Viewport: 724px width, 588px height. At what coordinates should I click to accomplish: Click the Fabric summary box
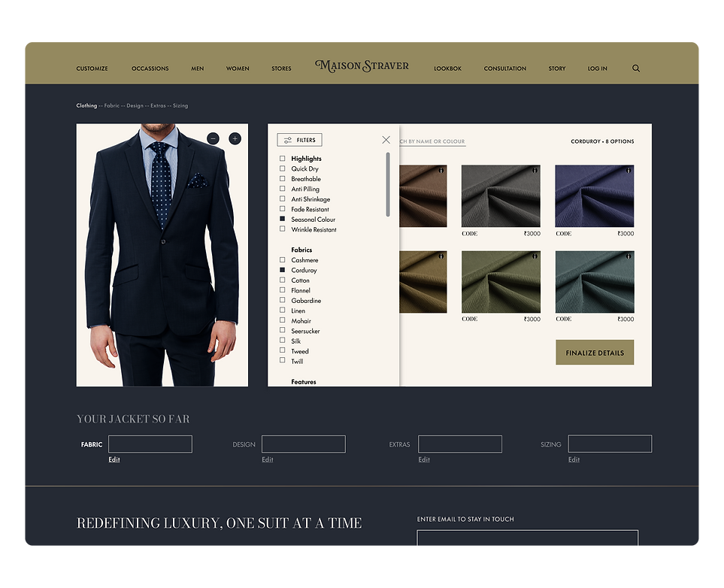point(150,444)
